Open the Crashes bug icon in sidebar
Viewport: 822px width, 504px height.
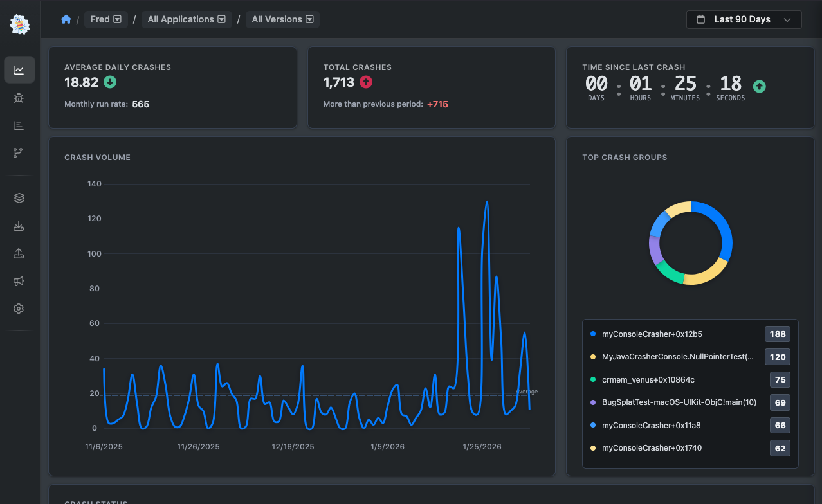pyautogui.click(x=19, y=98)
